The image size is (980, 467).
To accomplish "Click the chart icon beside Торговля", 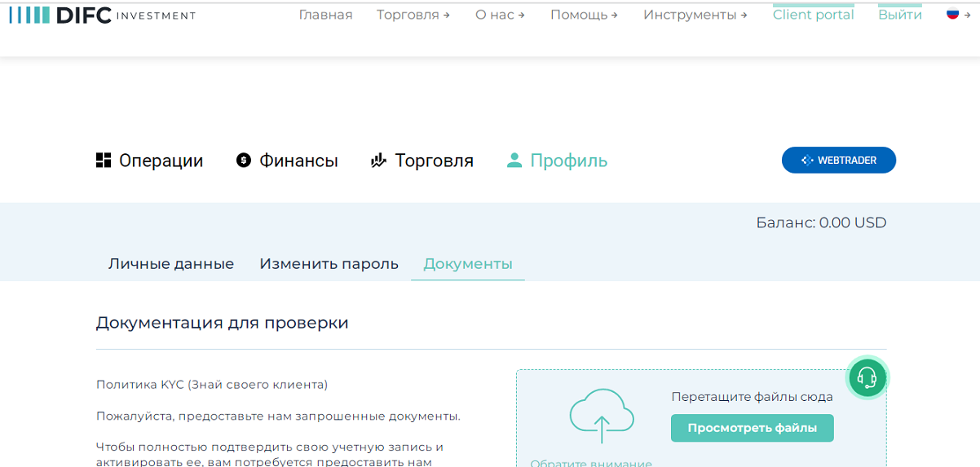I will 378,161.
